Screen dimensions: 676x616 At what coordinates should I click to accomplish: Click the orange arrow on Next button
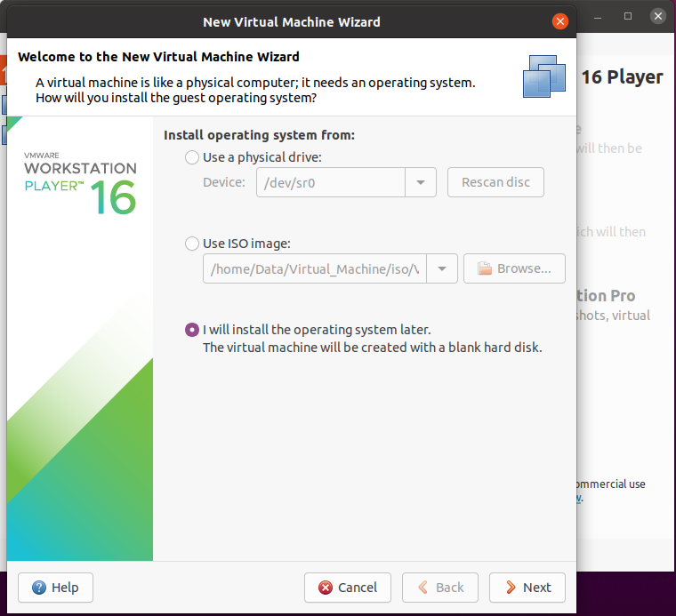[x=511, y=588]
